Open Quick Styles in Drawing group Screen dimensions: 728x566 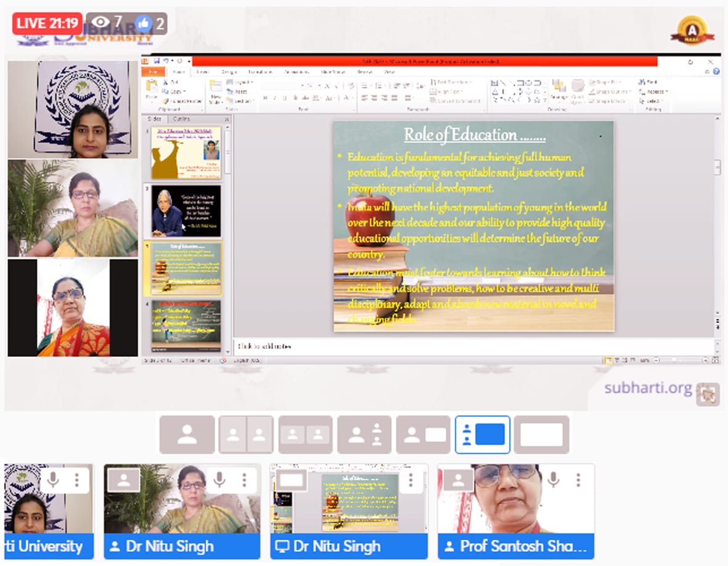[x=578, y=91]
